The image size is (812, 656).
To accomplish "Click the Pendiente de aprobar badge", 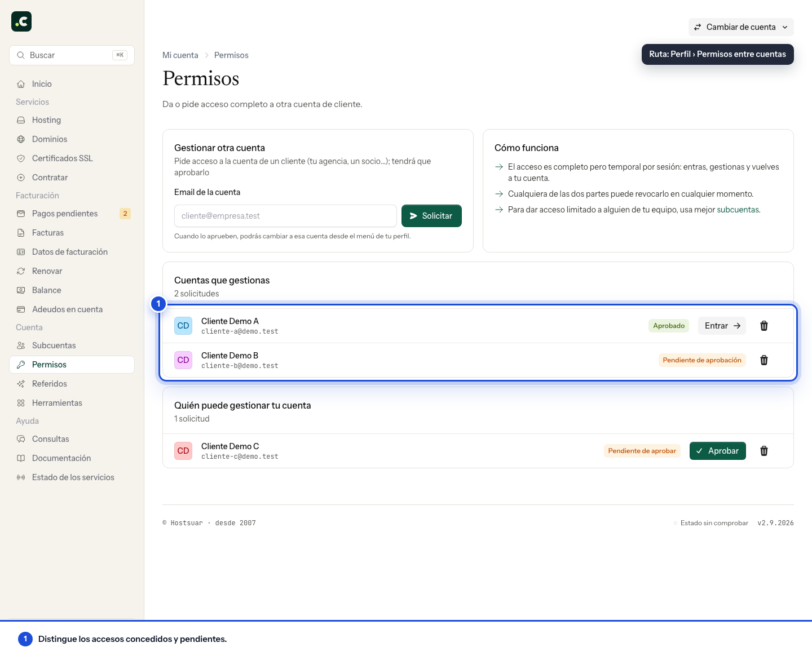I will coord(642,451).
